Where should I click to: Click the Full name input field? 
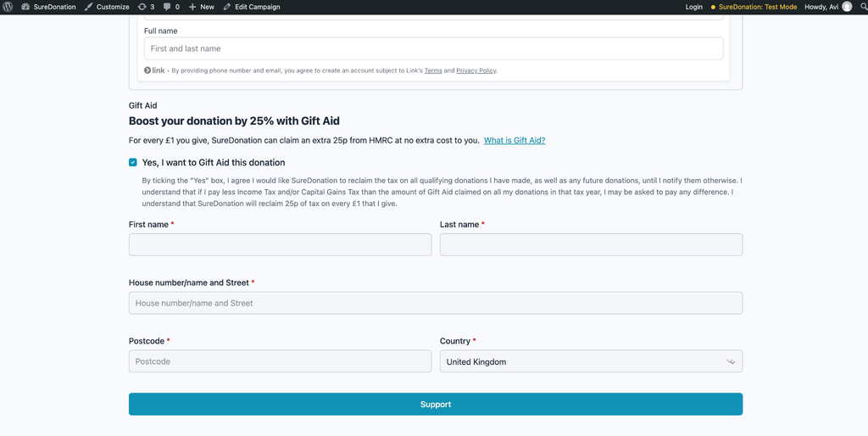point(433,48)
